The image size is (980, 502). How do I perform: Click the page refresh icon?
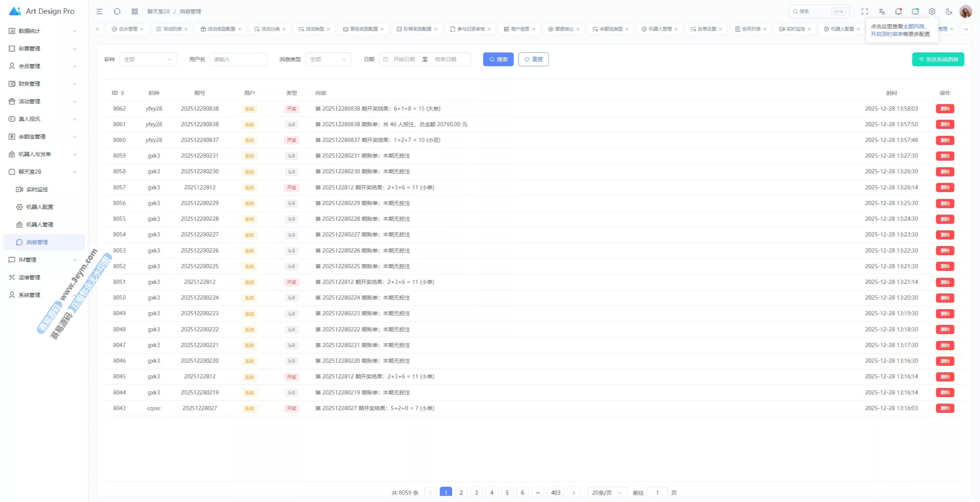117,11
